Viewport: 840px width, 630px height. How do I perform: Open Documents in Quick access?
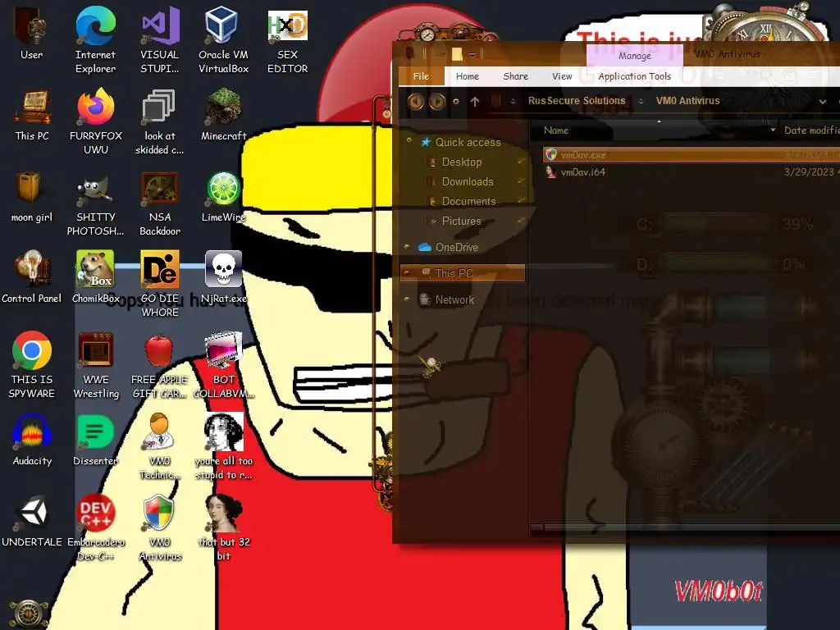coord(468,202)
